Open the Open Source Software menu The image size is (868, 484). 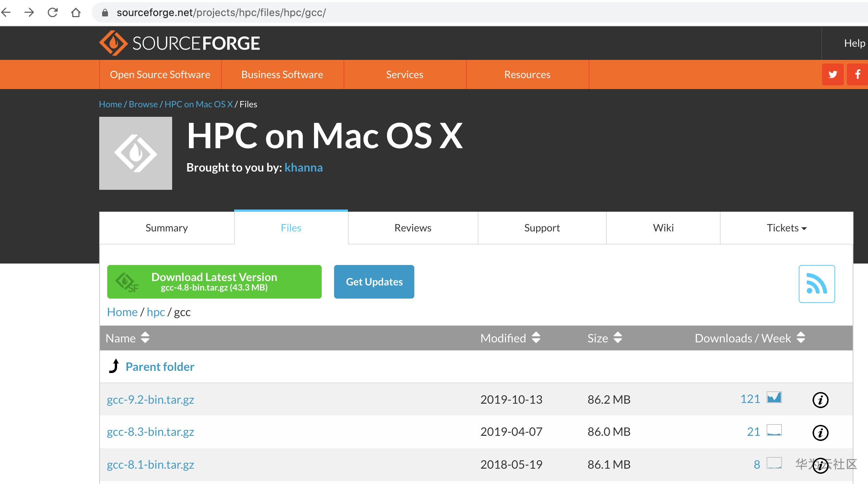[160, 74]
